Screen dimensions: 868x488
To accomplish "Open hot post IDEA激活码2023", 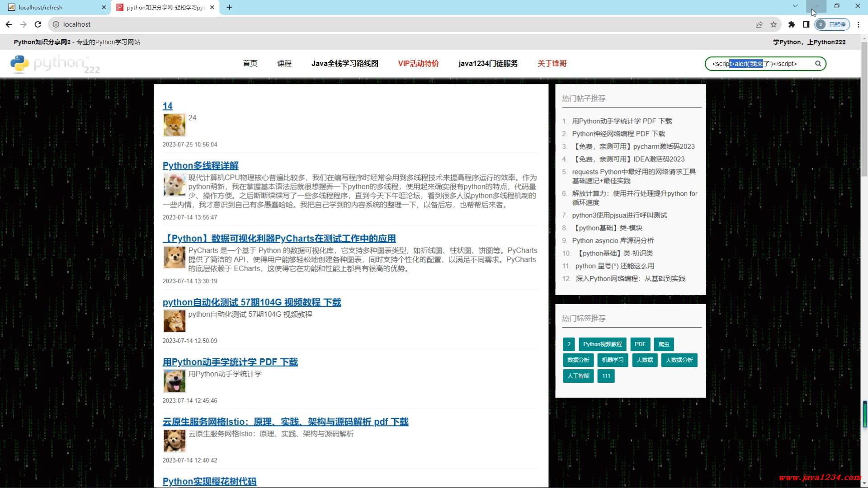I will coord(628,159).
